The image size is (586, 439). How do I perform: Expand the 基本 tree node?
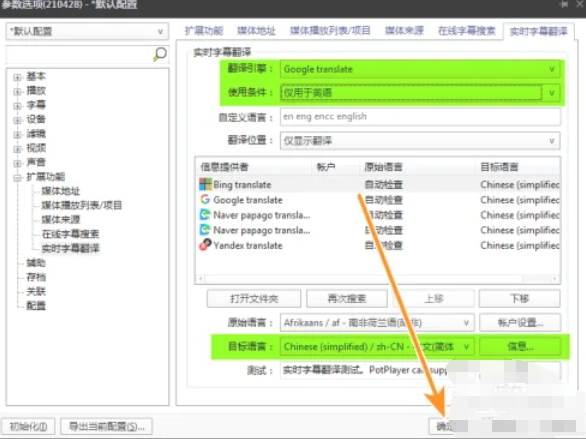(17, 77)
